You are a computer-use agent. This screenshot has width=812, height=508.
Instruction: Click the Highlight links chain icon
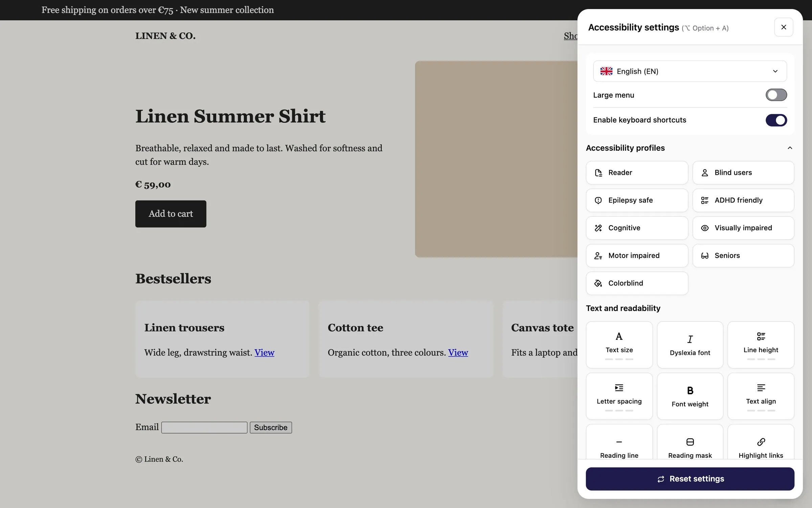click(761, 442)
